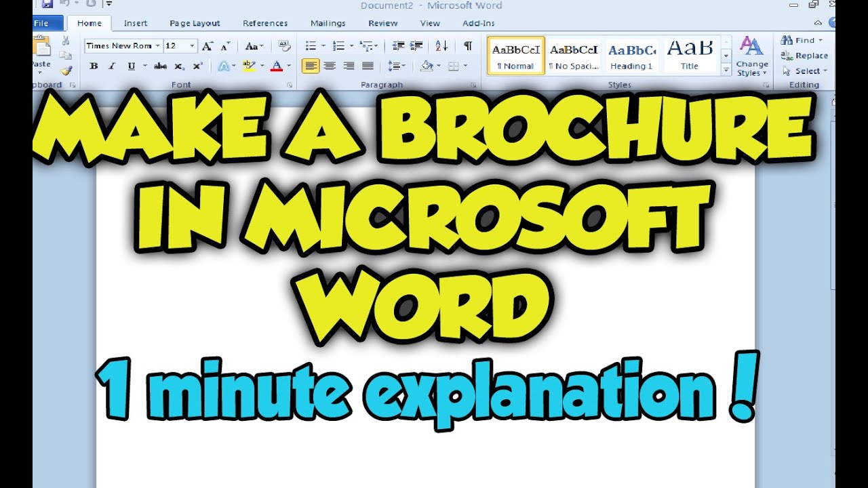Switch to the Page Layout tab

click(x=195, y=23)
